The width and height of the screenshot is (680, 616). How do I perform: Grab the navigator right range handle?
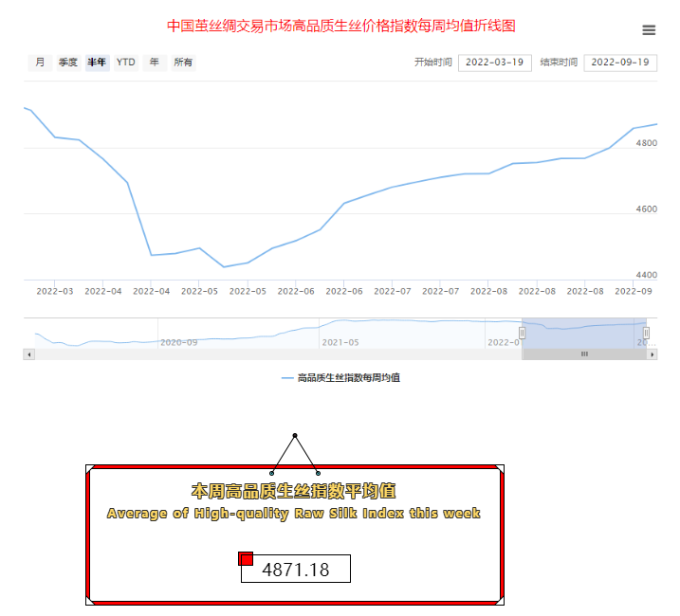click(x=646, y=333)
